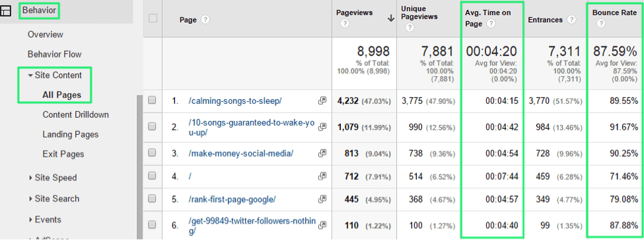The width and height of the screenshot is (644, 240).
Task: Open the Exit Pages report
Action: (x=63, y=154)
